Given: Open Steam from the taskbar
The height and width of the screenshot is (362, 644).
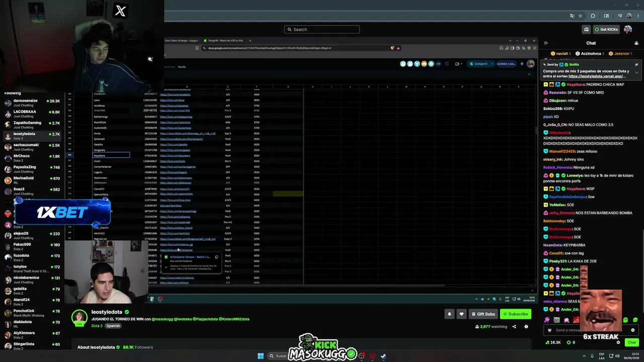Looking at the screenshot, I should (383, 356).
